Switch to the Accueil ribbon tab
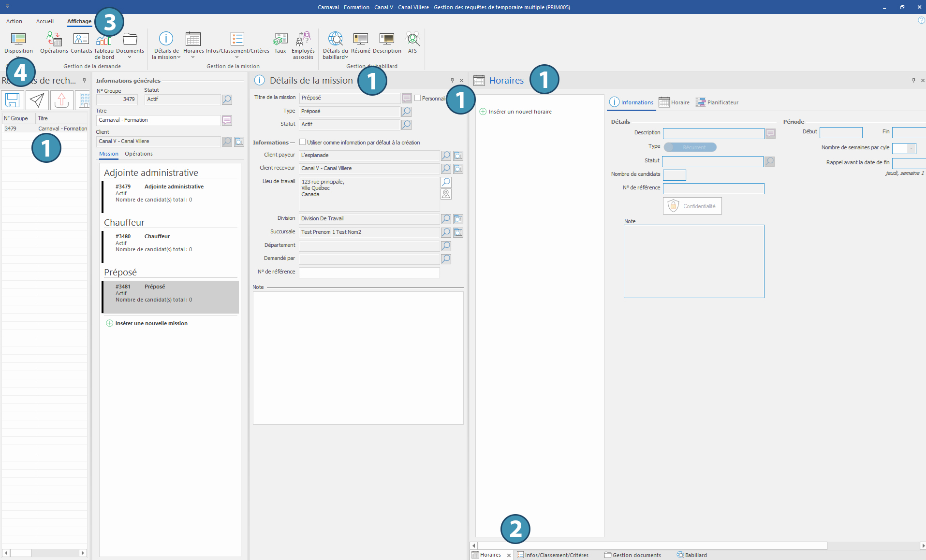The height and width of the screenshot is (560, 926). [x=45, y=21]
